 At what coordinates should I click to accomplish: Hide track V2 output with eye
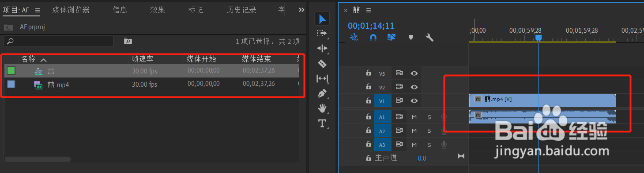[x=414, y=87]
